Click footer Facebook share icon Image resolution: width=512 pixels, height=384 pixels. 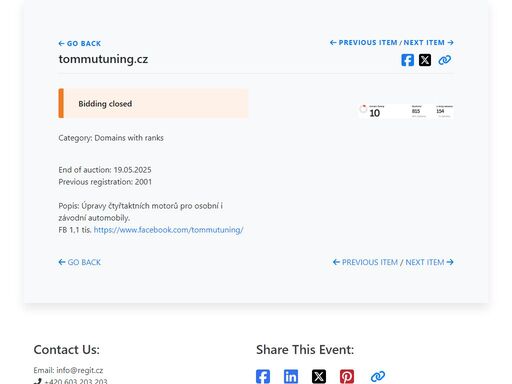263,376
